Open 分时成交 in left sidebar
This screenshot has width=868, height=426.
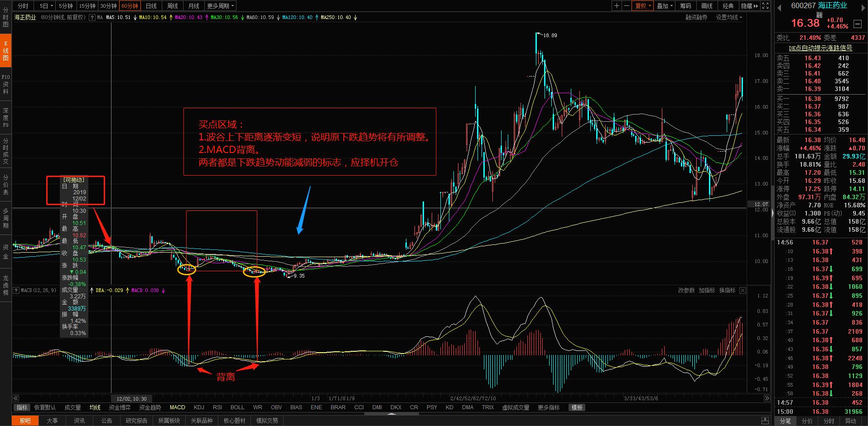(5, 151)
